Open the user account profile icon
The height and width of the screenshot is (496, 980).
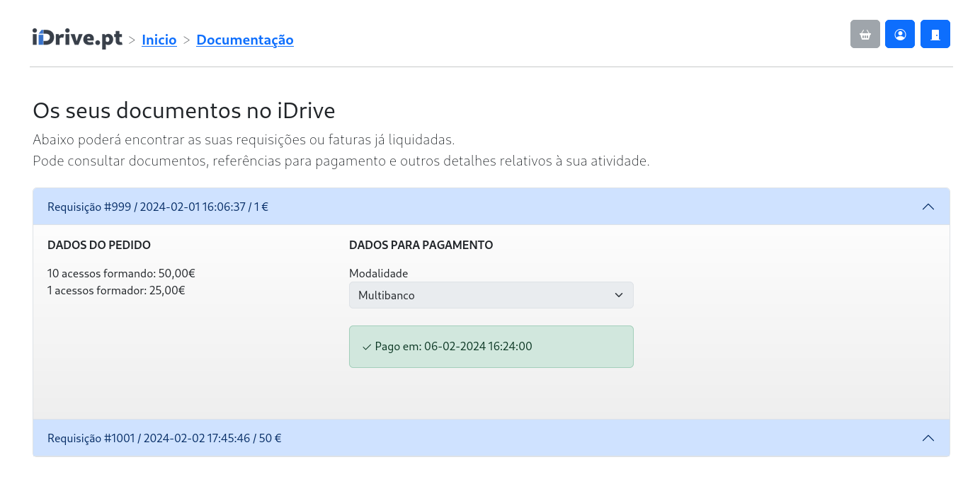pyautogui.click(x=899, y=34)
